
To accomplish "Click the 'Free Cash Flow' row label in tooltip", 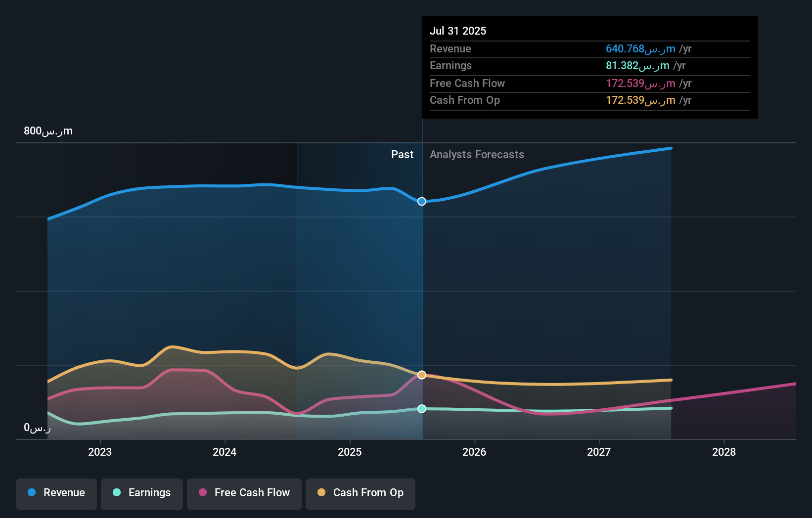I will point(467,84).
